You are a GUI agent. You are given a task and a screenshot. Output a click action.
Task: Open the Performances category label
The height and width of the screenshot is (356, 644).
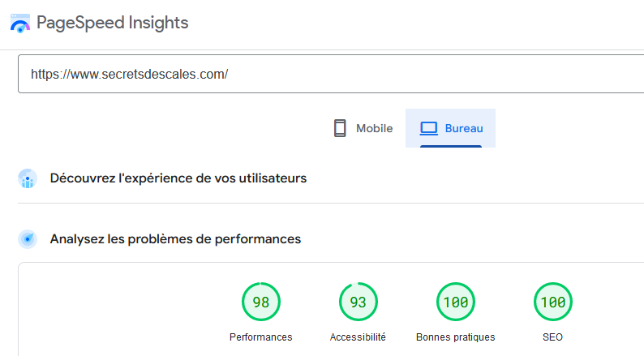[x=261, y=337]
